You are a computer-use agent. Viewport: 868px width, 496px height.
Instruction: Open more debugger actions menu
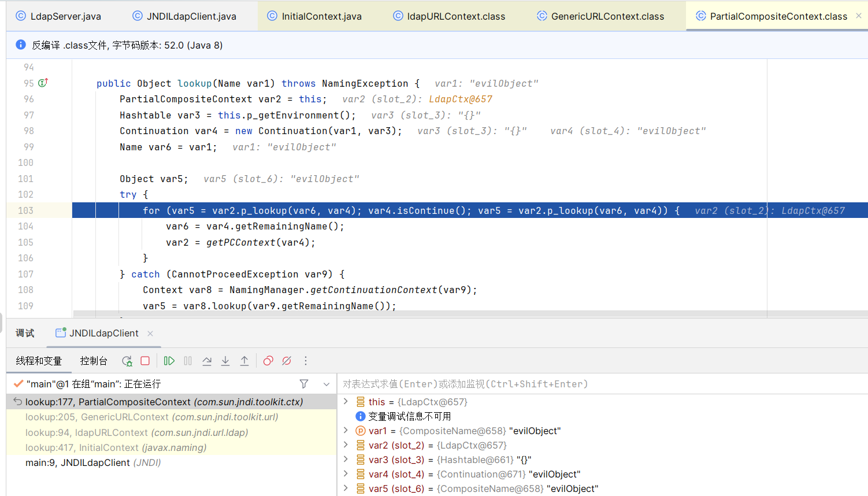306,361
